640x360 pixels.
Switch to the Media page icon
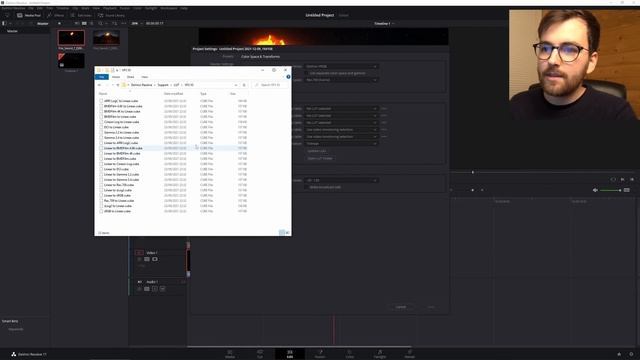click(x=230, y=354)
